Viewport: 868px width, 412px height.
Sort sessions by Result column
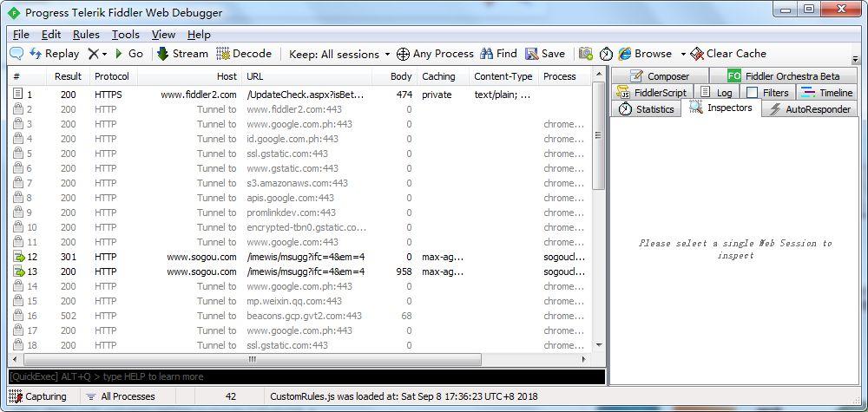click(68, 76)
